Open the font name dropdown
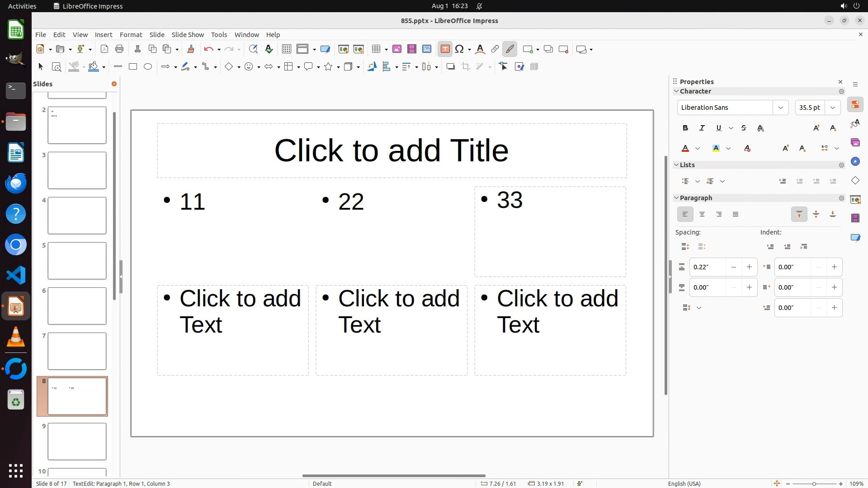868x488 pixels. (780, 108)
